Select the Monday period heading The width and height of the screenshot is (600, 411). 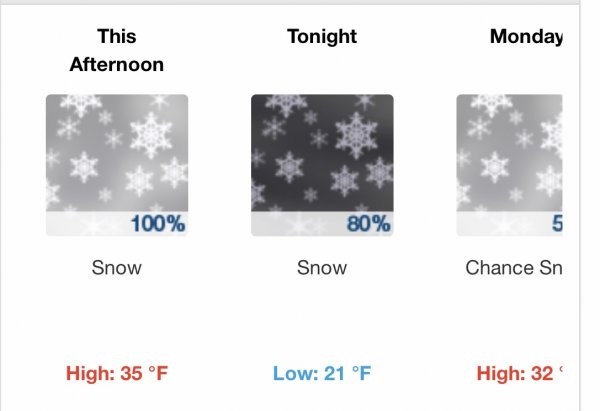point(525,37)
